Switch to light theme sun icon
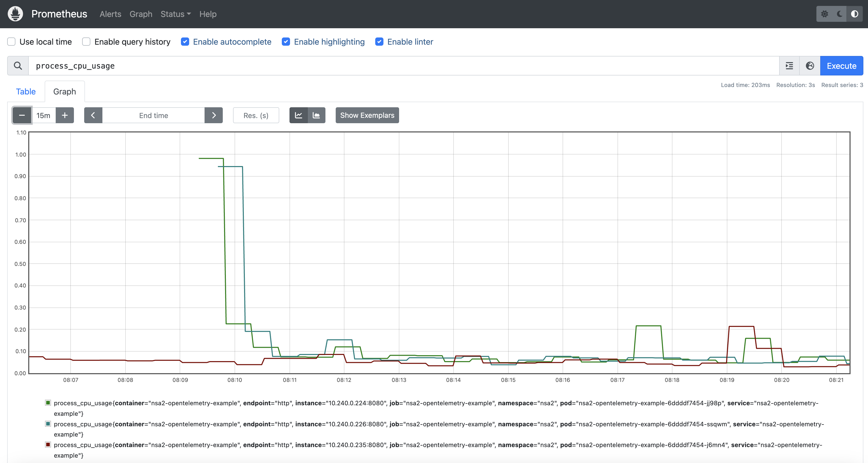This screenshot has height=463, width=868. point(825,14)
